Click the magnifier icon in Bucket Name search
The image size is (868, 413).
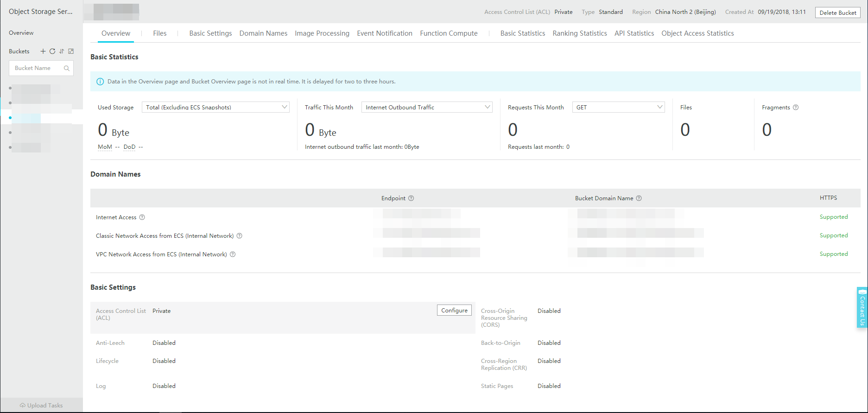click(x=67, y=68)
